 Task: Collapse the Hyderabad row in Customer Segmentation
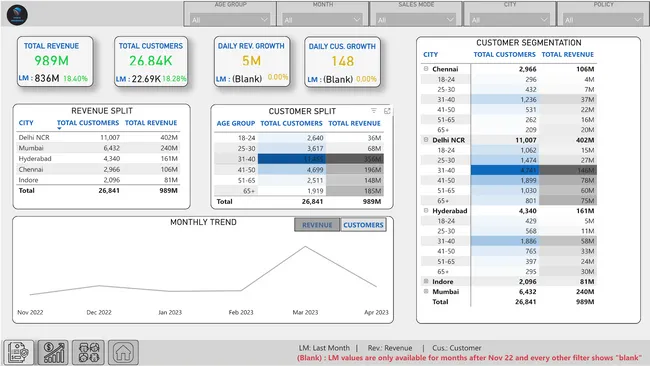click(x=426, y=211)
